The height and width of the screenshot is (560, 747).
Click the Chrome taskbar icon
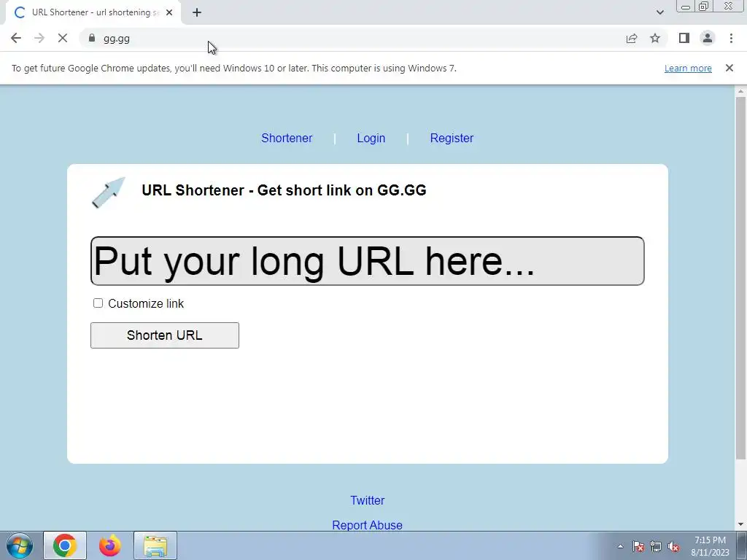click(x=65, y=545)
